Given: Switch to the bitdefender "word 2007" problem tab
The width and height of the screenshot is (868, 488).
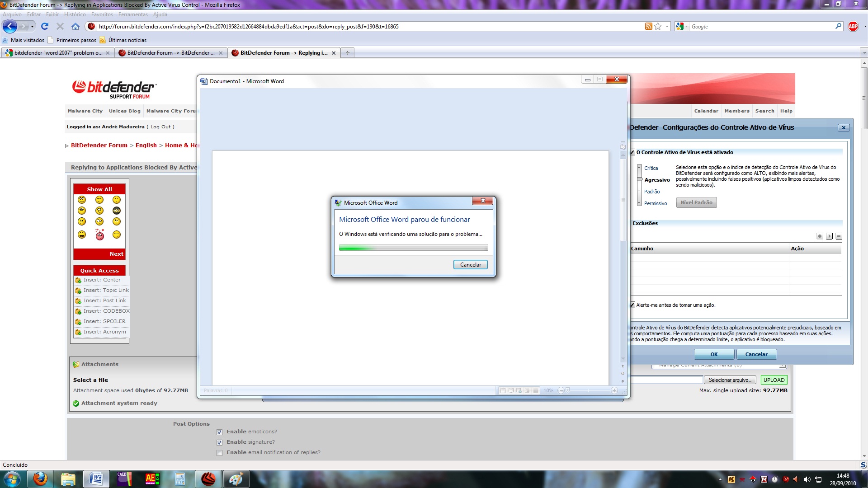Looking at the screenshot, I should [58, 53].
